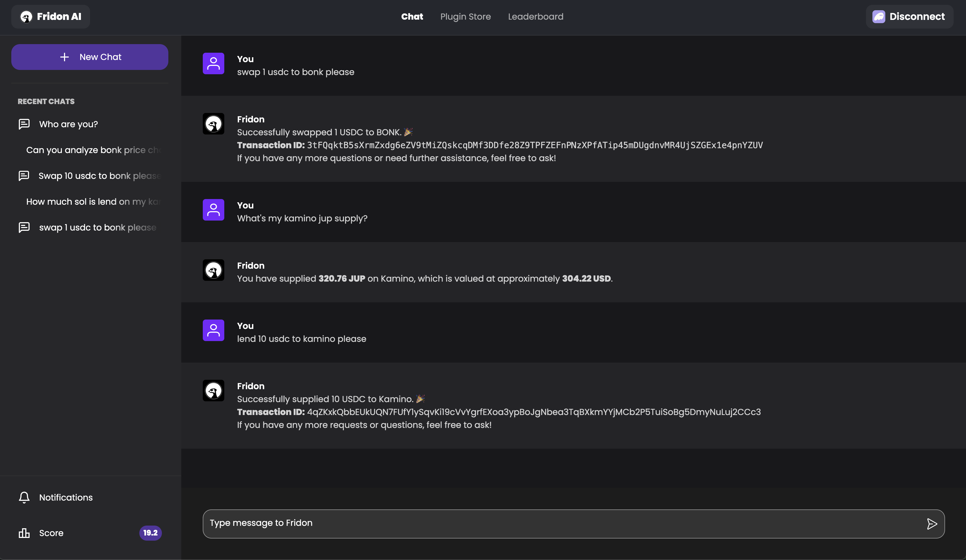Click the 19.2 score badge
The width and height of the screenshot is (966, 560).
[x=150, y=533]
